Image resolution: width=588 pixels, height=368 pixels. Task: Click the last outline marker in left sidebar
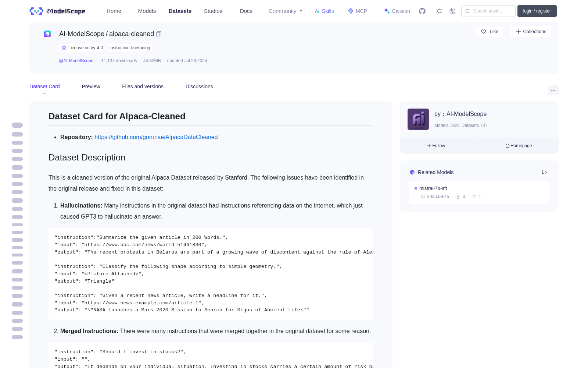click(x=17, y=337)
